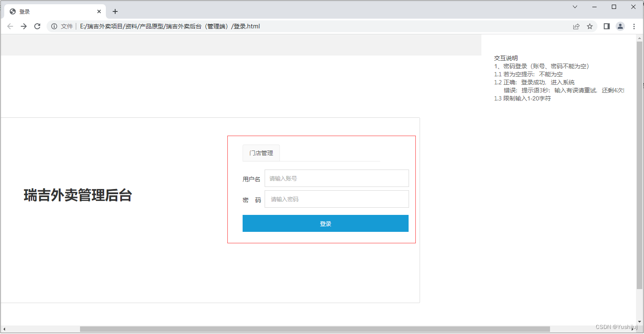Click the browser back navigation arrow

10,26
